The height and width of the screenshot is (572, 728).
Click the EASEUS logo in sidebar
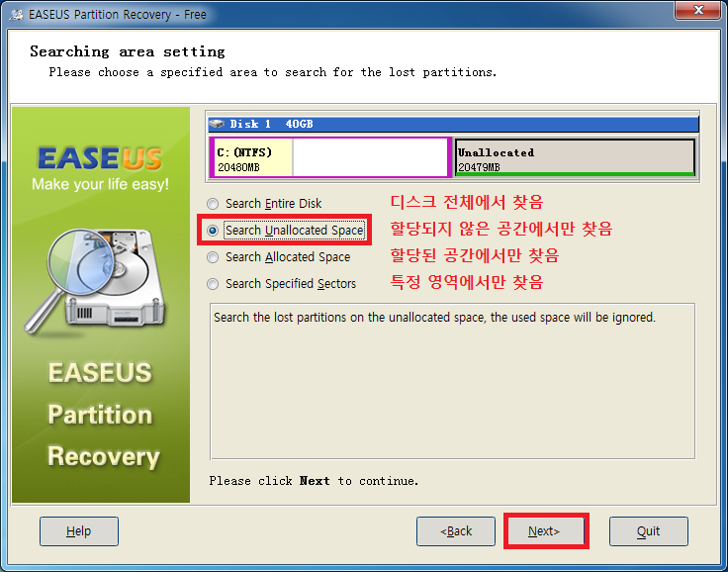click(x=100, y=158)
